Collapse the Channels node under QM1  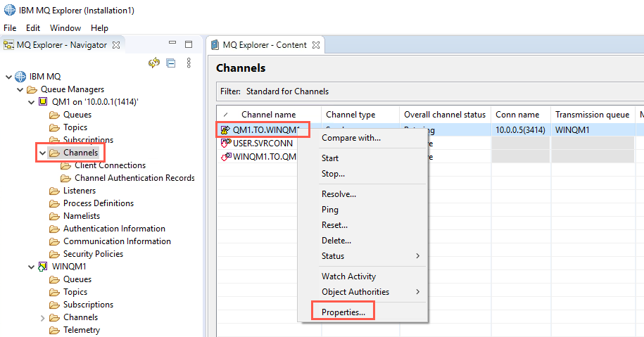click(42, 153)
